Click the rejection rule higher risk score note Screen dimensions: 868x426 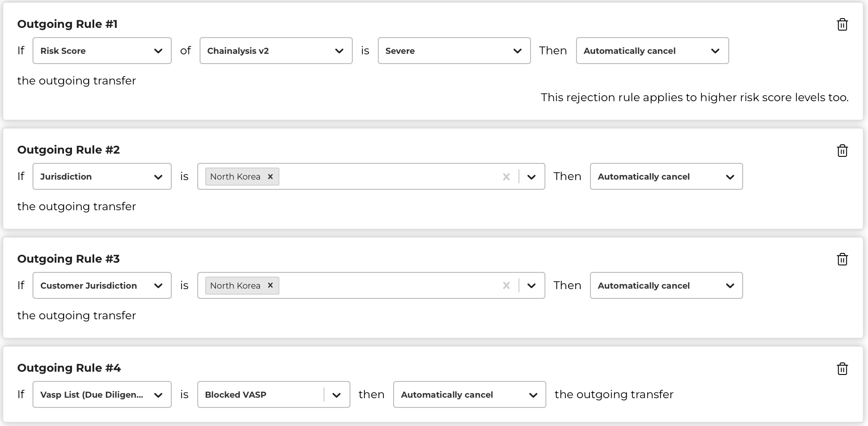[695, 97]
